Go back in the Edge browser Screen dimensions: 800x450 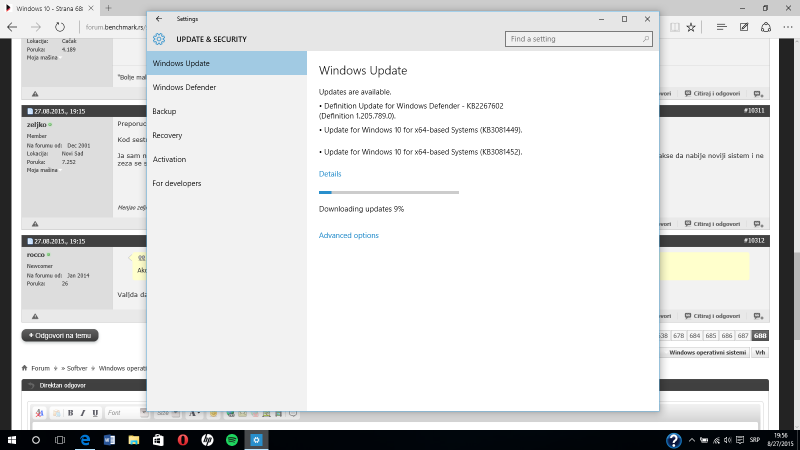[12, 27]
